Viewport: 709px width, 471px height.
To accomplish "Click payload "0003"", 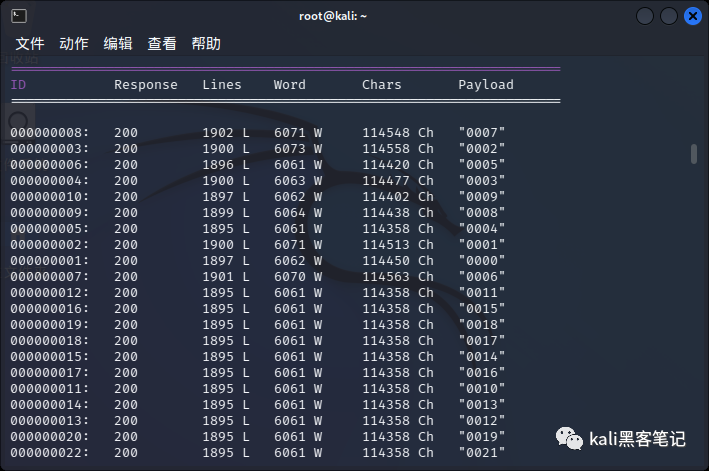I will 482,180.
